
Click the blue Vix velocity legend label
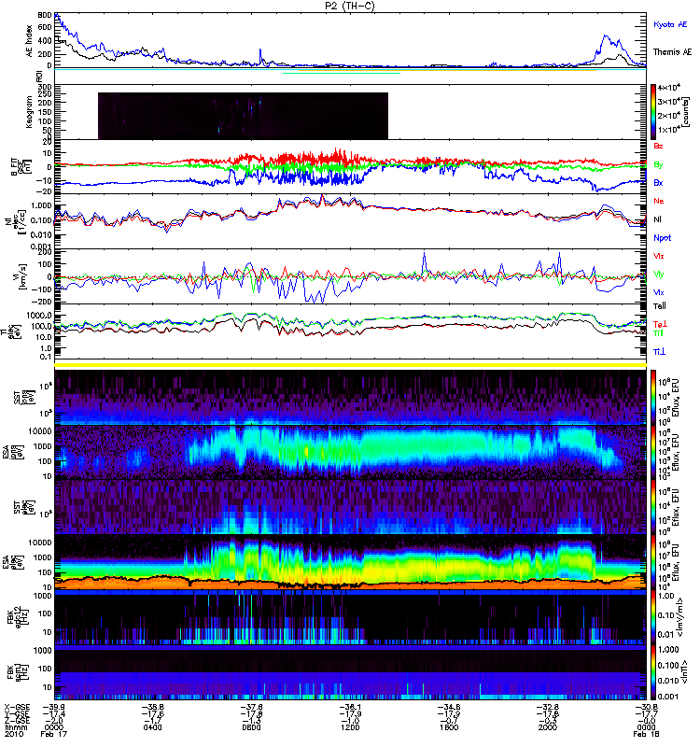point(659,292)
